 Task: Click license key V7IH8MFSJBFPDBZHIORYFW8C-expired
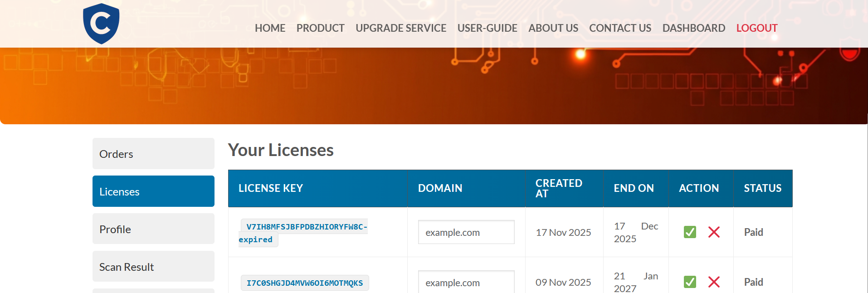(303, 233)
